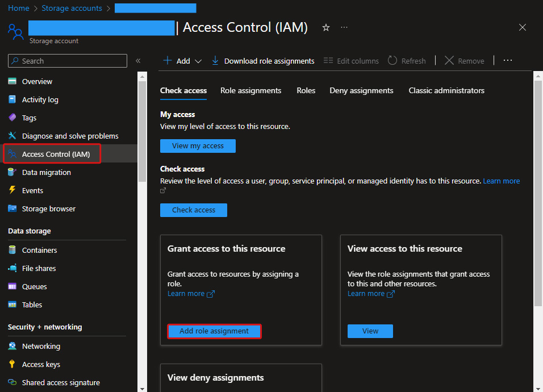Open Learn more in View access card

click(371, 294)
